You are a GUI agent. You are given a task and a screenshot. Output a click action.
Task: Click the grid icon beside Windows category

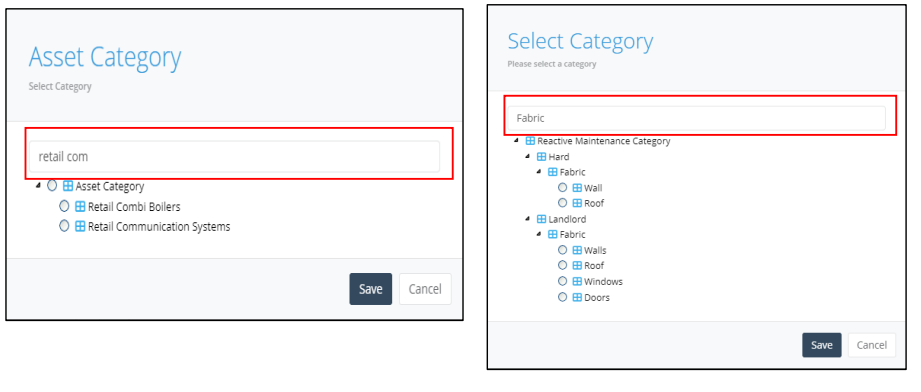pos(577,282)
